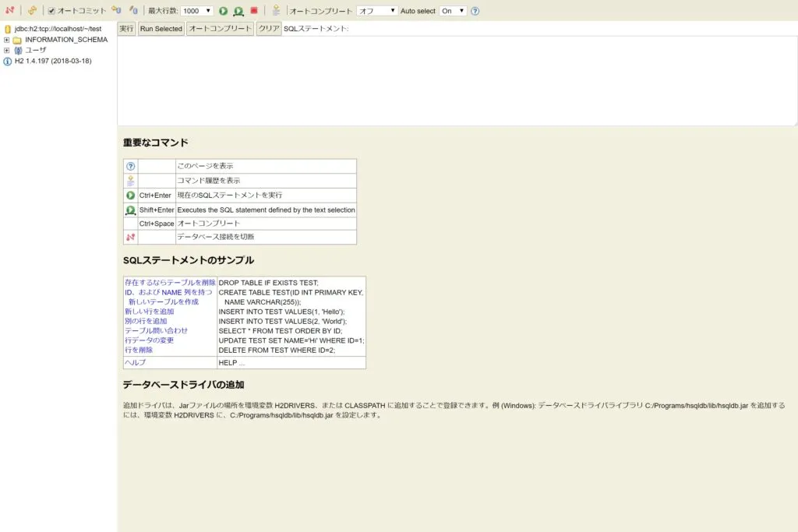Expand the ユーザ (Users) tree node
Image resolution: width=798 pixels, height=532 pixels.
[x=6, y=51]
